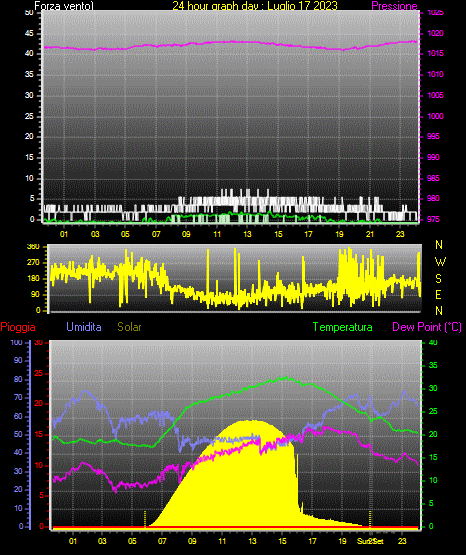Viewport: 466px width, 555px height.
Task: Click the 1020 pressure scale value
Action: 435,33
